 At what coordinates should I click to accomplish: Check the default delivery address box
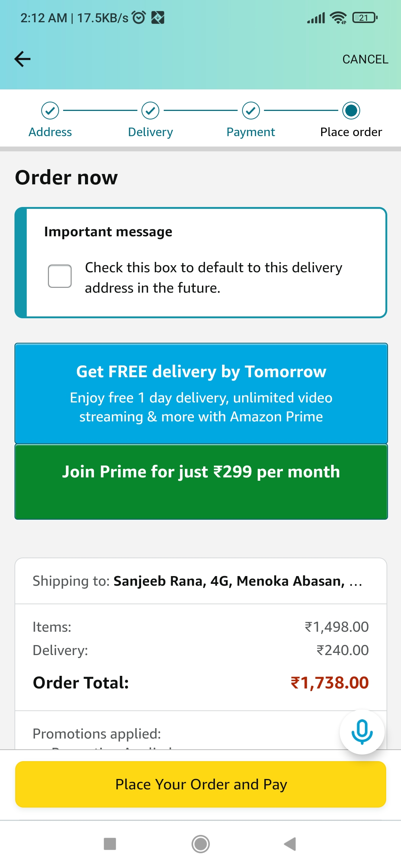[x=60, y=276]
